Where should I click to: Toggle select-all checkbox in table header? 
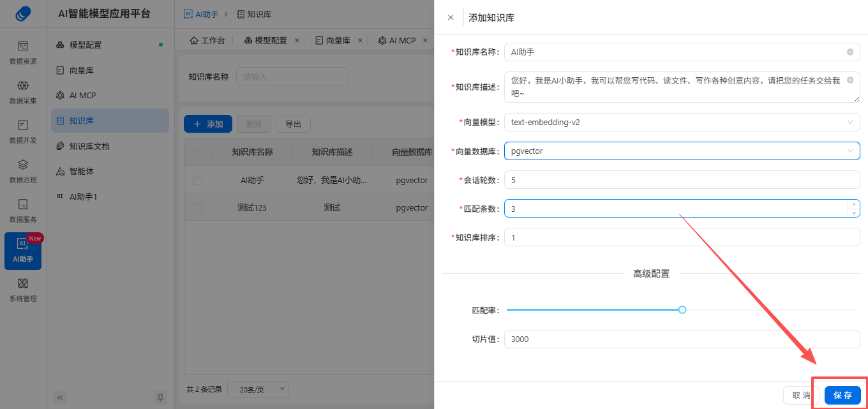pos(198,152)
